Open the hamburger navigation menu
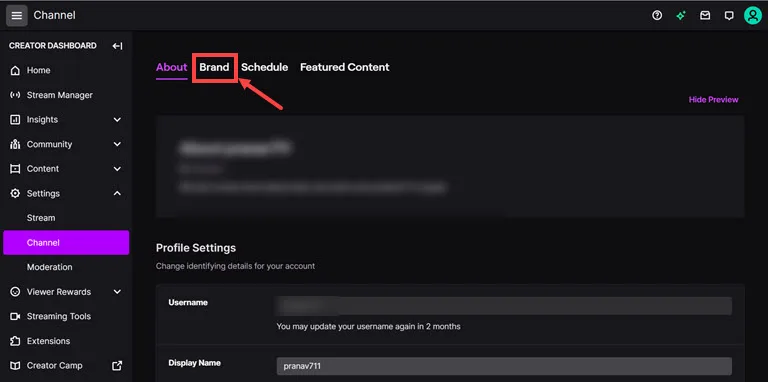This screenshot has width=768, height=382. tap(17, 16)
